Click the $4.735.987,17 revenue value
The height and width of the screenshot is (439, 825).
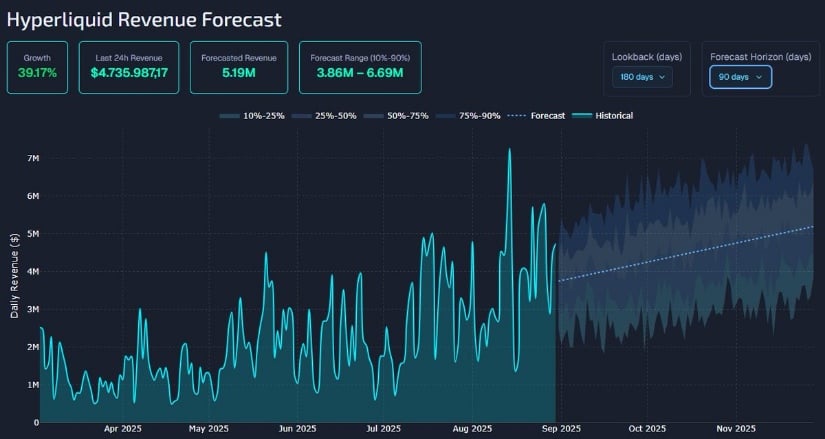click(129, 73)
